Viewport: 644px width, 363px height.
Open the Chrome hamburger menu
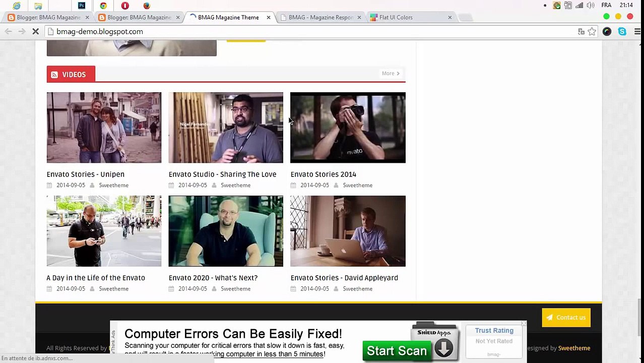(x=637, y=31)
